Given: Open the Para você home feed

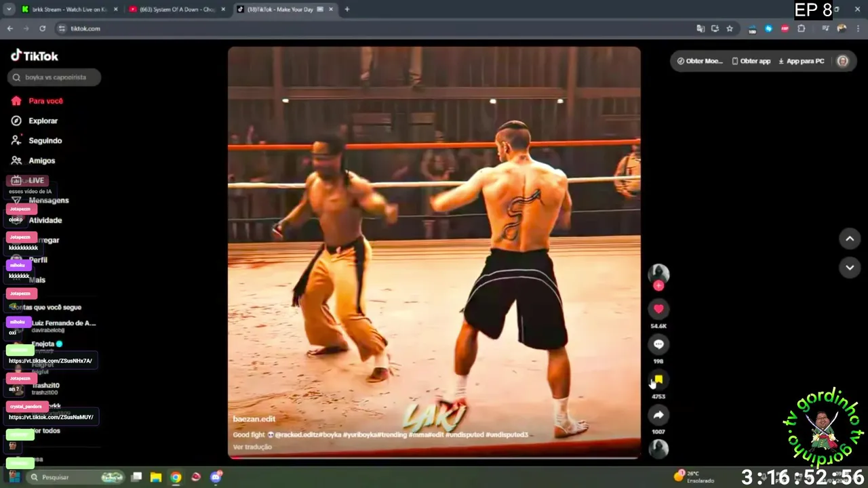Looking at the screenshot, I should tap(37, 101).
